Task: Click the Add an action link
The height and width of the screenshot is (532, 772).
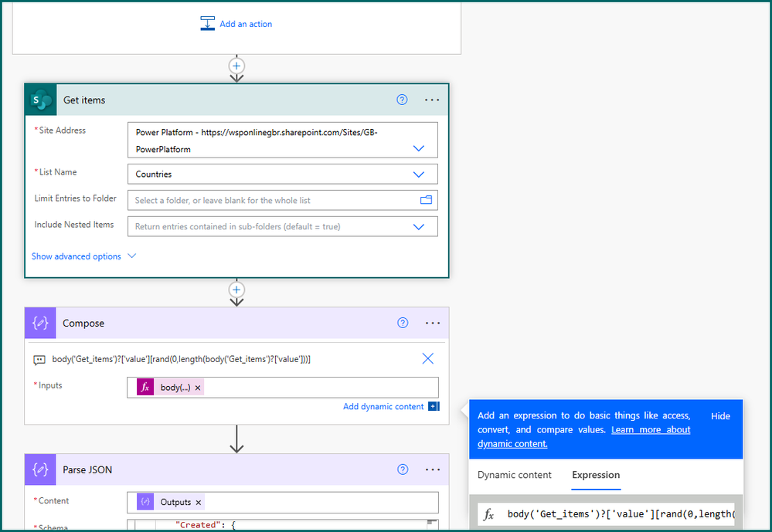Action: (246, 24)
